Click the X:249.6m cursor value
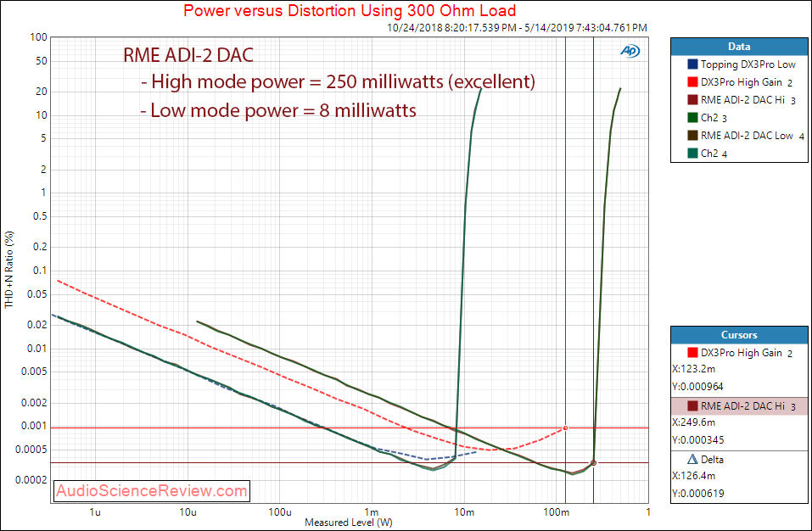812x531 pixels. point(694,422)
